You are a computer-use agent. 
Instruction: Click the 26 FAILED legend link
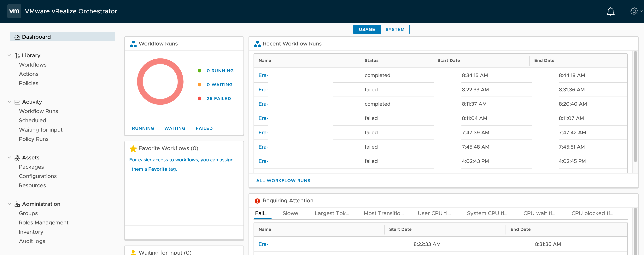click(219, 98)
